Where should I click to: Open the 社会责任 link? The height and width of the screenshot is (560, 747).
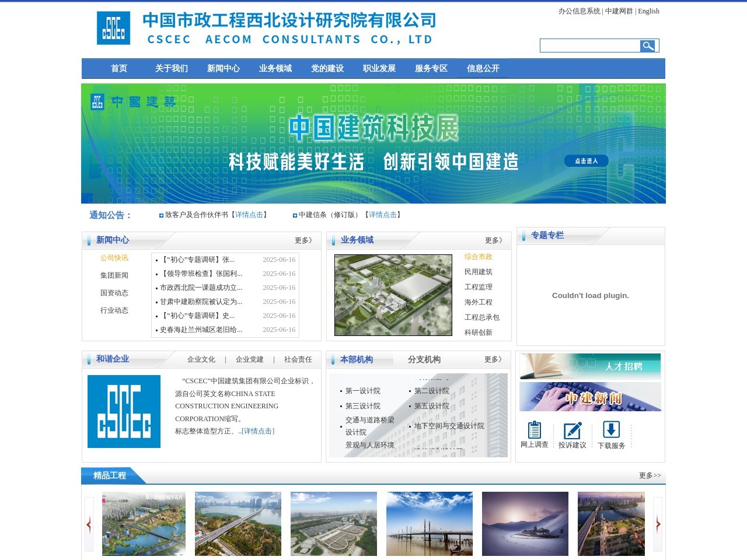coord(298,359)
